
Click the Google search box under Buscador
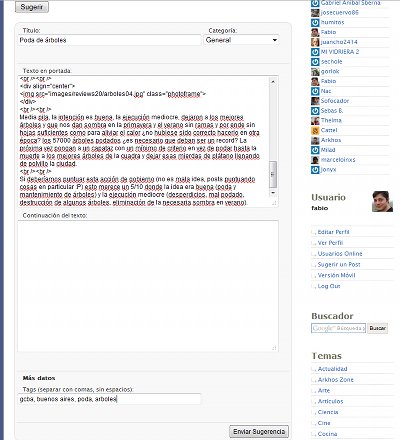338,328
